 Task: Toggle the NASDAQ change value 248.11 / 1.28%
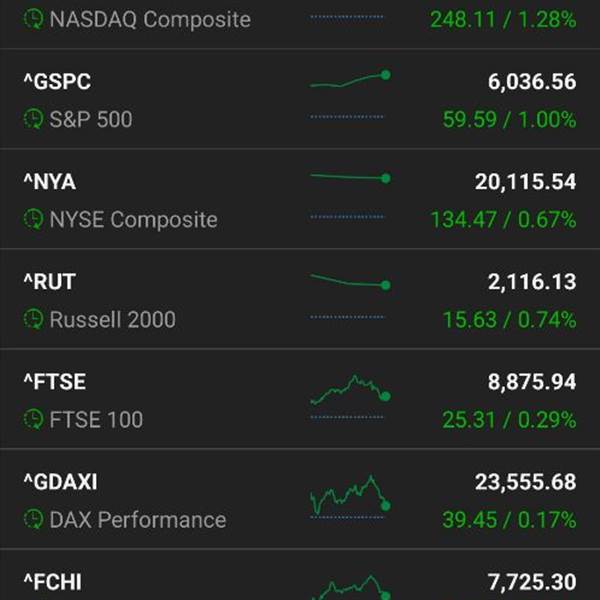[503, 19]
